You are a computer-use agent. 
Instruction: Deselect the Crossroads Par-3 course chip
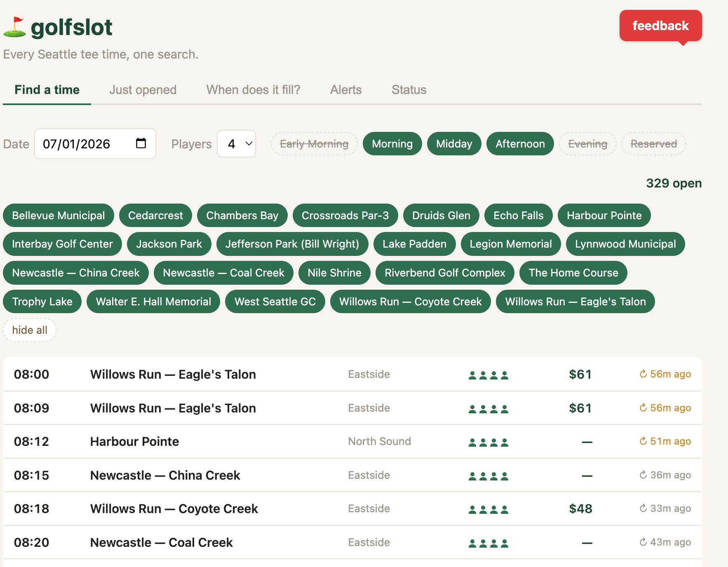click(x=345, y=216)
